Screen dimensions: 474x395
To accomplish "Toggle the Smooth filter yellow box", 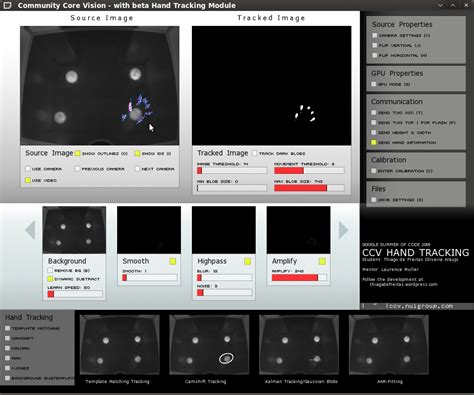I will pos(173,261).
